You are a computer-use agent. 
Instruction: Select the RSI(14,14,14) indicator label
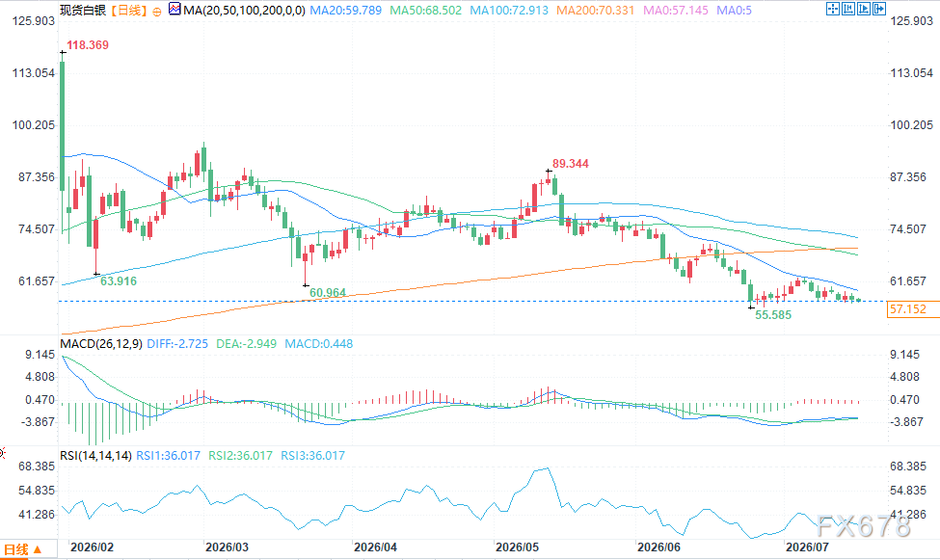coord(95,456)
